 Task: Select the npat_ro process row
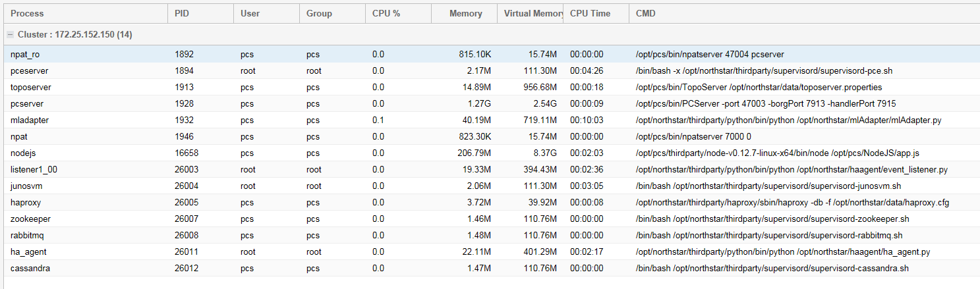point(25,55)
